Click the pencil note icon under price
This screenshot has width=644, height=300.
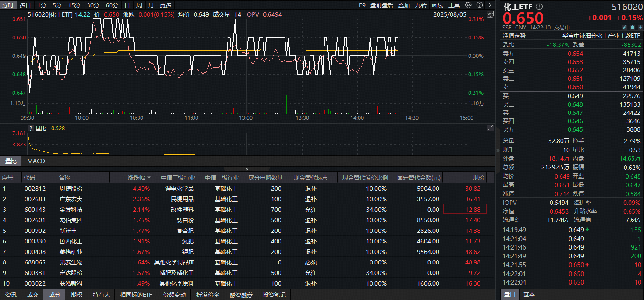(625, 27)
